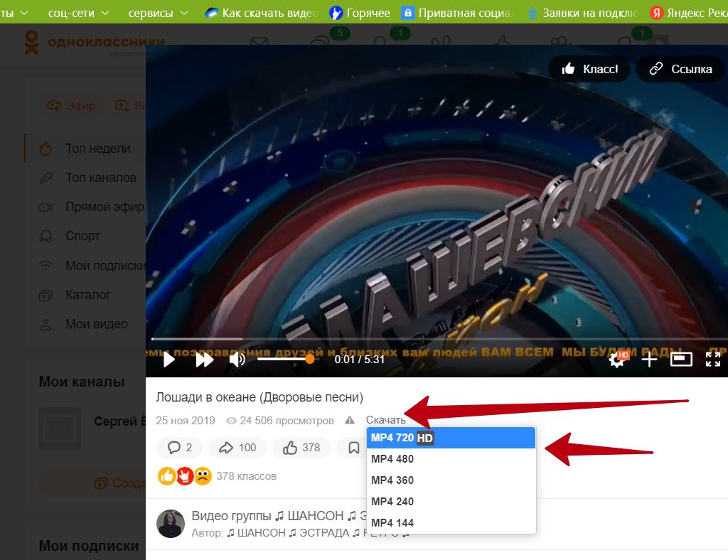Copy video link via Ссылка button

680,69
